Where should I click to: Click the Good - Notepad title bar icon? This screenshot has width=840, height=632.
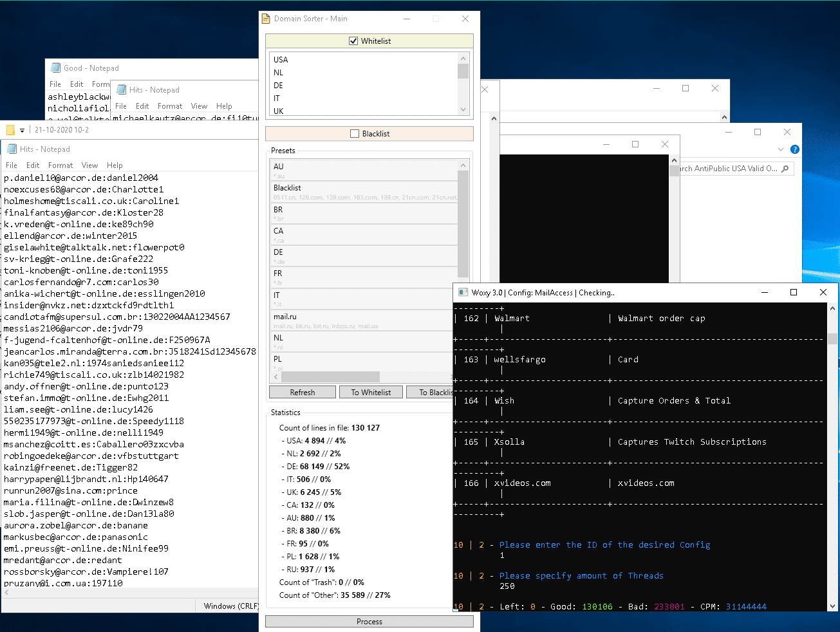pos(55,68)
